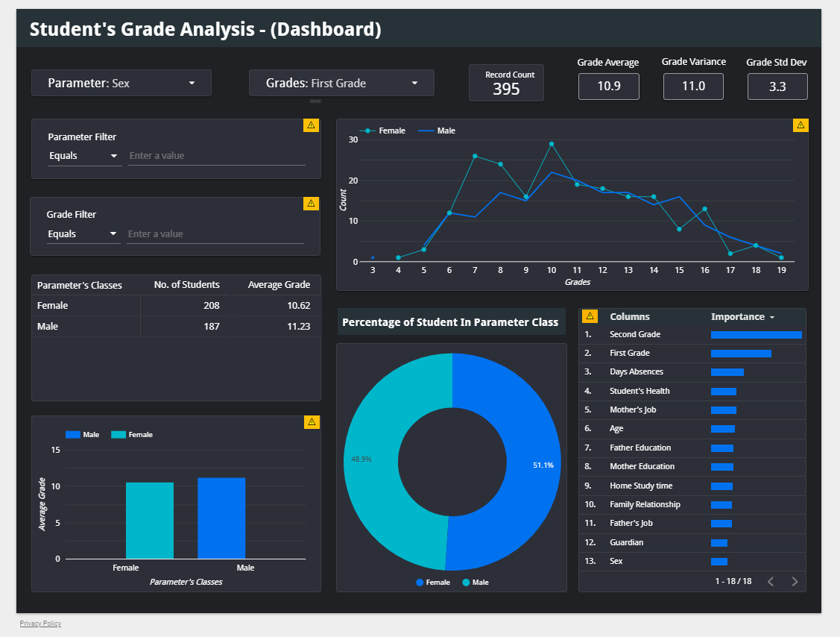Open the Grades: First Grade dropdown

[x=341, y=83]
